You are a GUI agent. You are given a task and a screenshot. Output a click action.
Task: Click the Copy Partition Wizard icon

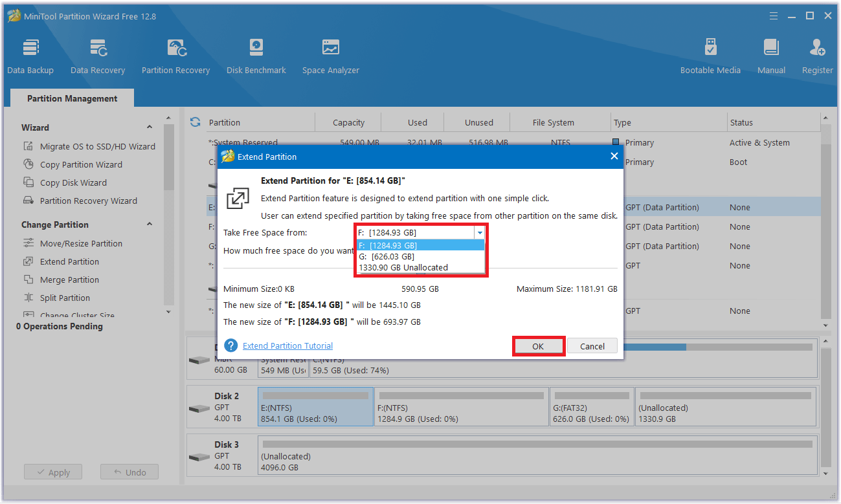click(x=28, y=164)
